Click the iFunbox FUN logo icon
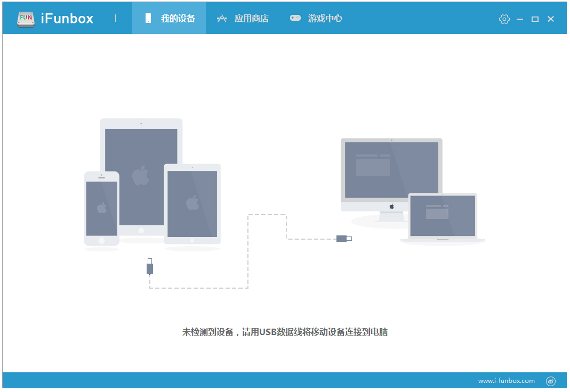This screenshot has width=570, height=392. click(x=25, y=18)
